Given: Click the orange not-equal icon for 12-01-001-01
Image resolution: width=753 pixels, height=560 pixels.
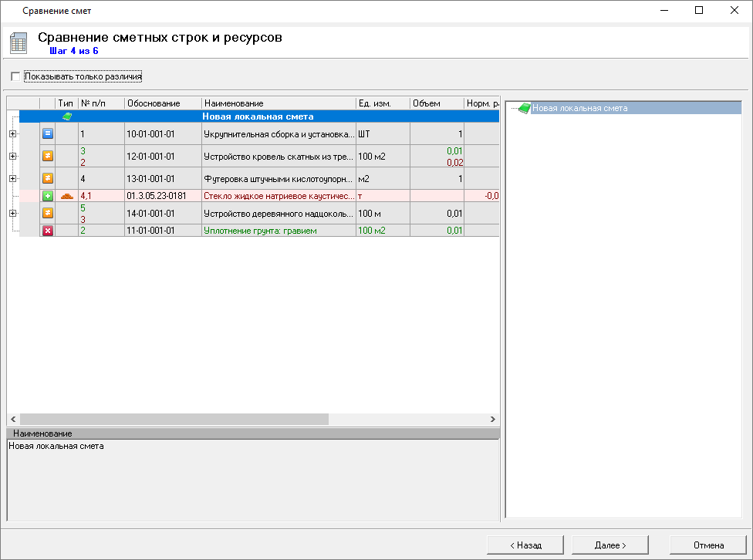Looking at the screenshot, I should tap(47, 156).
